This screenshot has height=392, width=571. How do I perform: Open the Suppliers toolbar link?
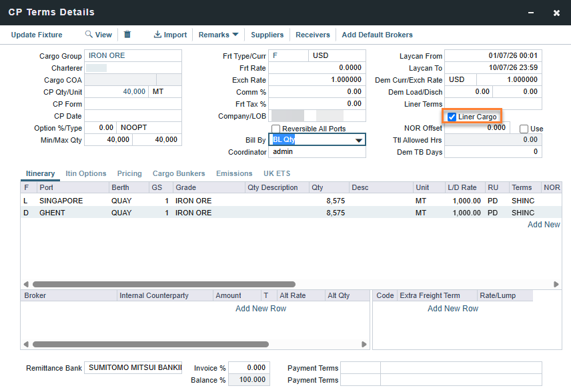(267, 35)
